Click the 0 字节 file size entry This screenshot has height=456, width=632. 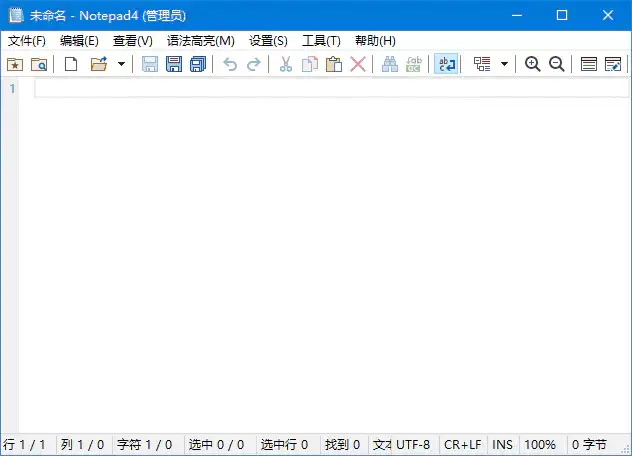click(589, 445)
